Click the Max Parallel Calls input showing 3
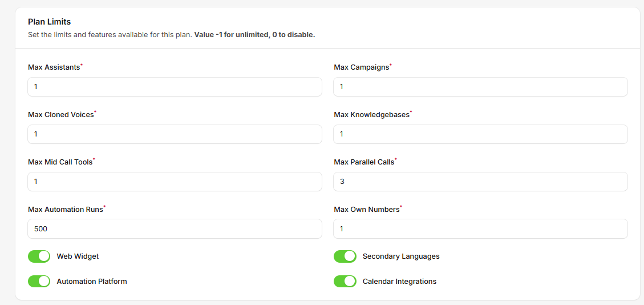The height and width of the screenshot is (305, 644). point(480,182)
